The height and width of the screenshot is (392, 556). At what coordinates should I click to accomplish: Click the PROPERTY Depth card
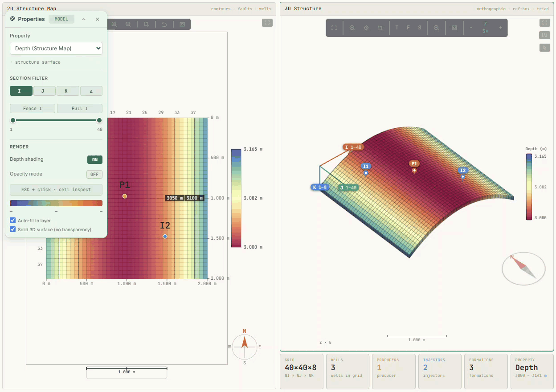coord(532,372)
